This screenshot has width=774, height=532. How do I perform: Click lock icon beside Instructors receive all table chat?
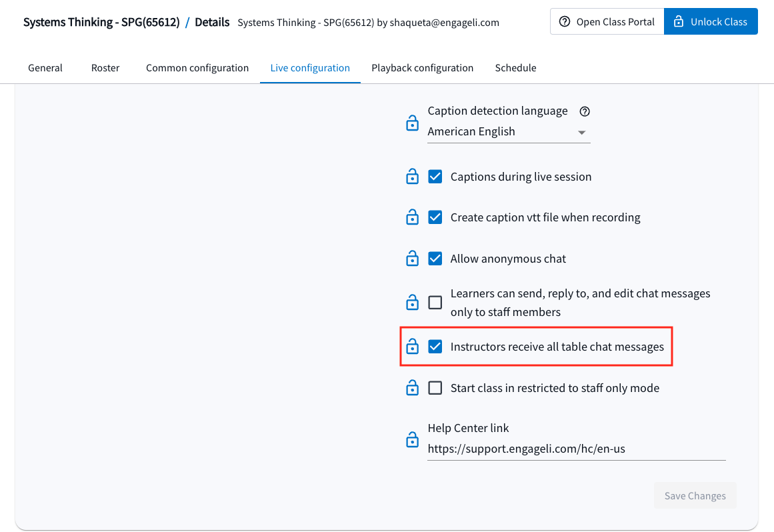pyautogui.click(x=412, y=347)
